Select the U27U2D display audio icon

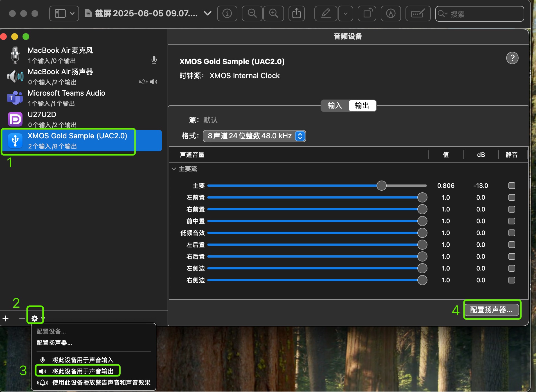click(15, 120)
